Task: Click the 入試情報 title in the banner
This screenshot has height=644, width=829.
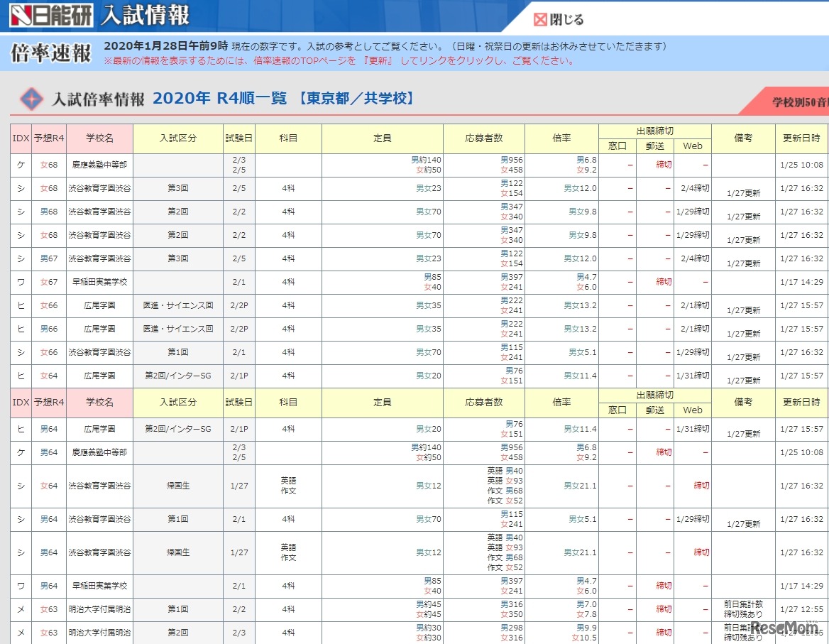Action: (146, 16)
